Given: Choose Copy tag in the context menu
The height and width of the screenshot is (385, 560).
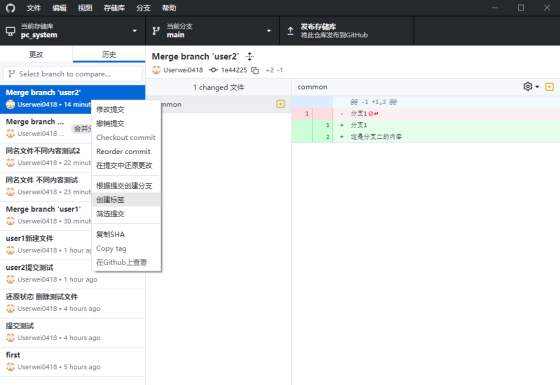Looking at the screenshot, I should tap(126, 248).
